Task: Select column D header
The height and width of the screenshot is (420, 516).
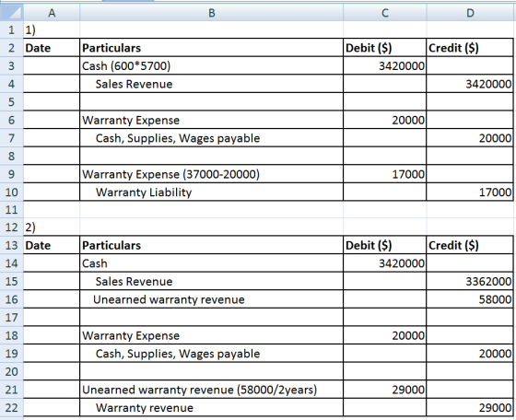Action: coord(470,13)
